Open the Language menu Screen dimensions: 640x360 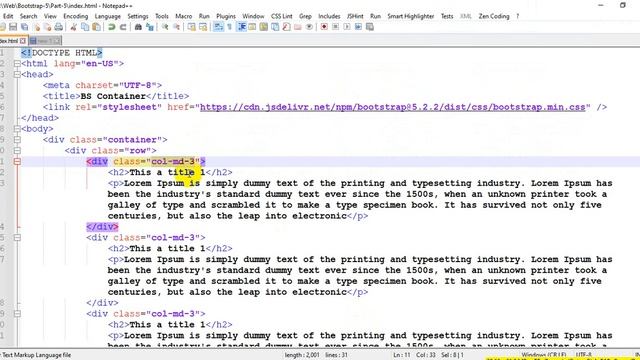click(x=108, y=16)
